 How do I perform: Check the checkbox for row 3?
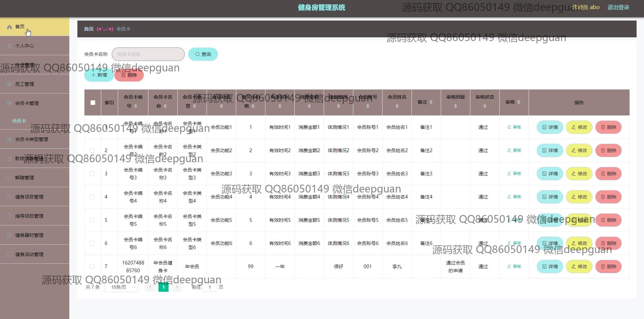coord(92,174)
